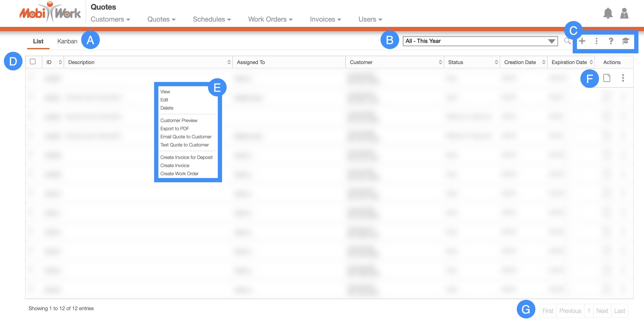The height and width of the screenshot is (324, 644).
Task: Expand the Work Orders navigation menu
Action: tap(270, 19)
